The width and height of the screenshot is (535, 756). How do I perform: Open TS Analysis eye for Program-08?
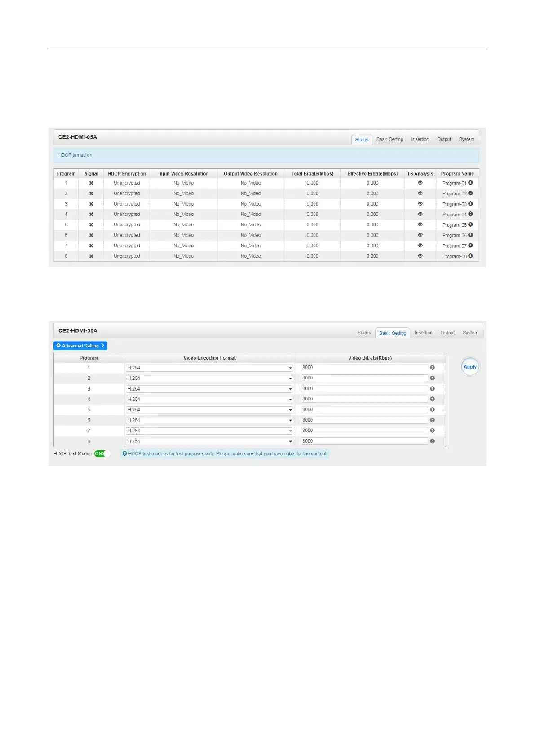pyautogui.click(x=420, y=256)
